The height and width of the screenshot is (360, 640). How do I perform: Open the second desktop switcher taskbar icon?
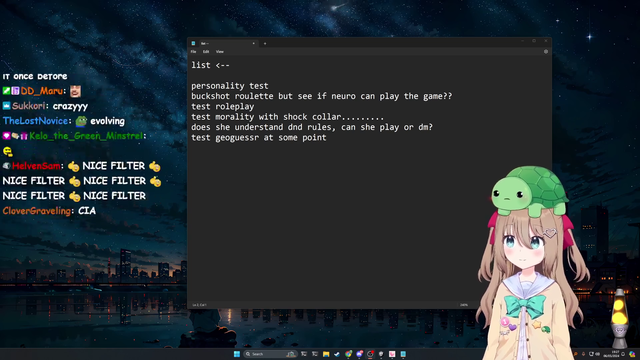pos(315,354)
